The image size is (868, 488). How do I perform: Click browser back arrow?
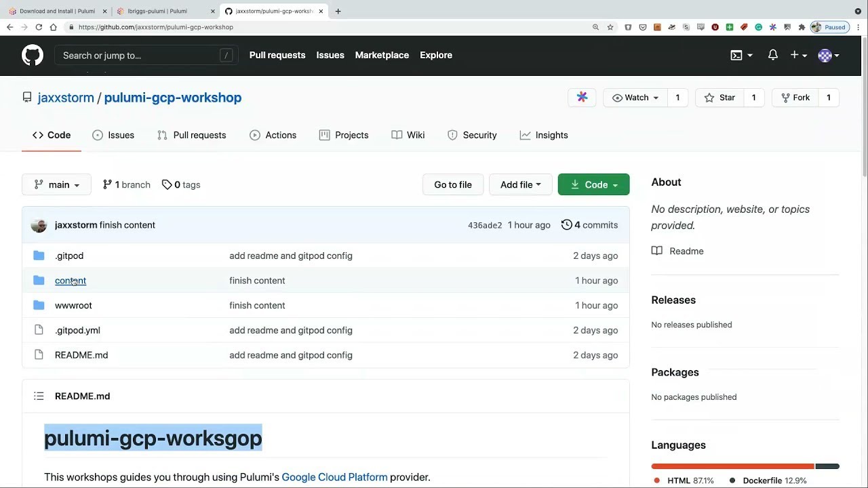(x=9, y=27)
